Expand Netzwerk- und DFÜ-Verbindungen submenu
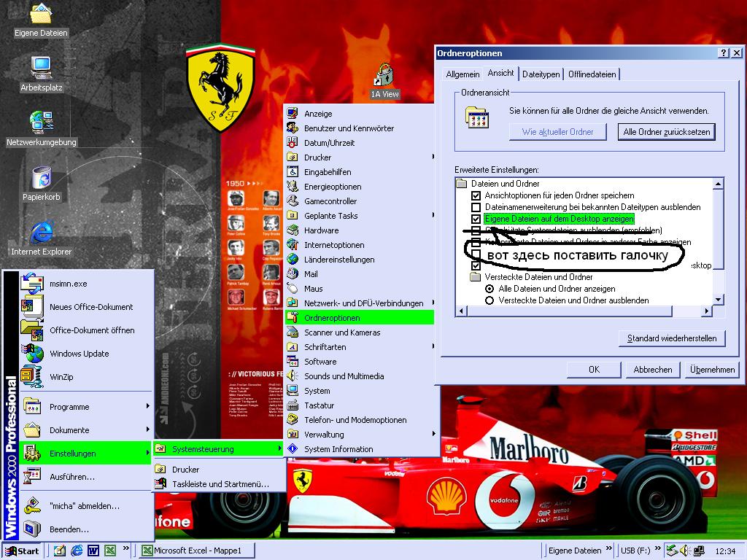Screen dimensions: 747x560 pos(360,303)
